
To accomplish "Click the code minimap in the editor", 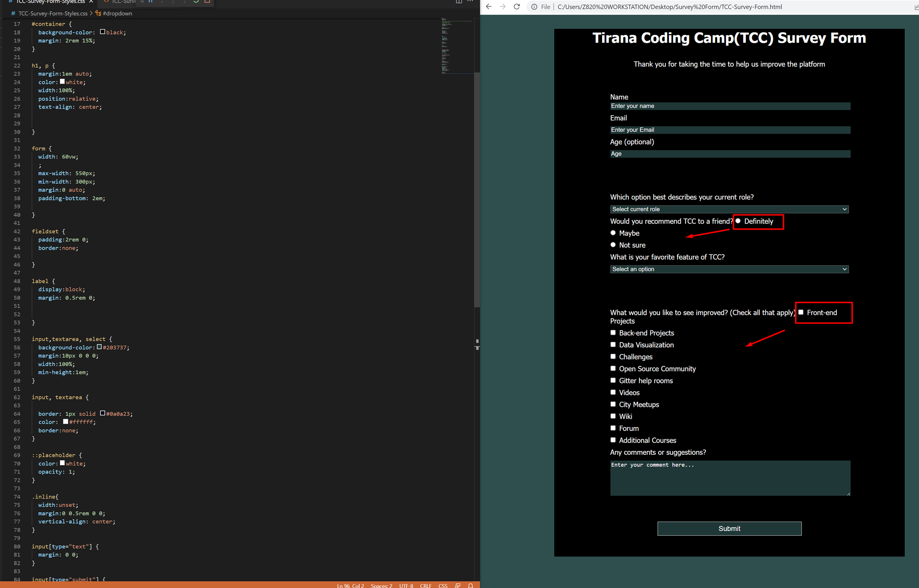I will click(456, 46).
